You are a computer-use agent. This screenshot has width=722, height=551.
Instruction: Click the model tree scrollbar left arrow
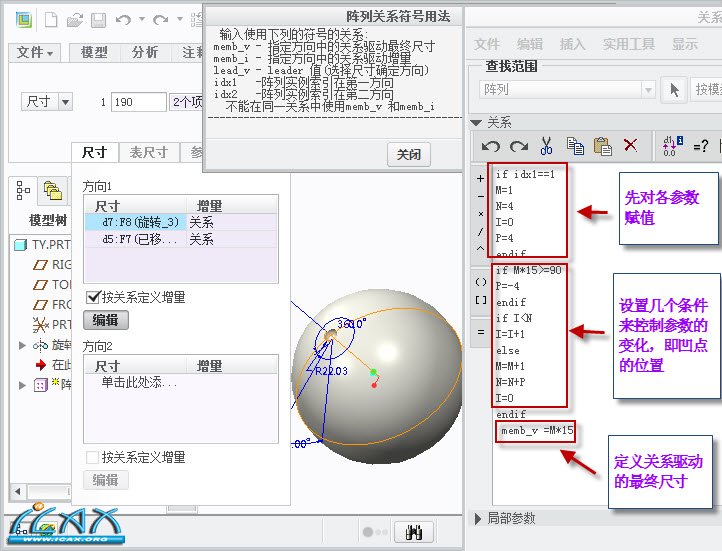[17, 491]
